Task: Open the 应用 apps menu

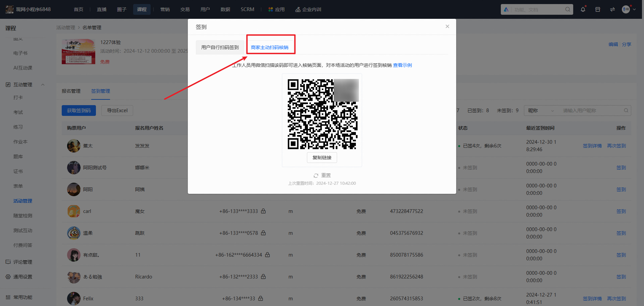Action: [276, 9]
